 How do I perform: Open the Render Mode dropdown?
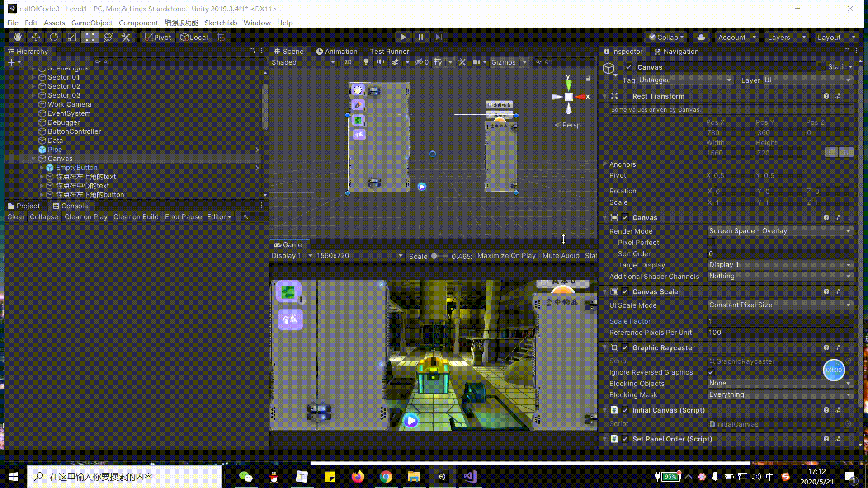point(779,231)
